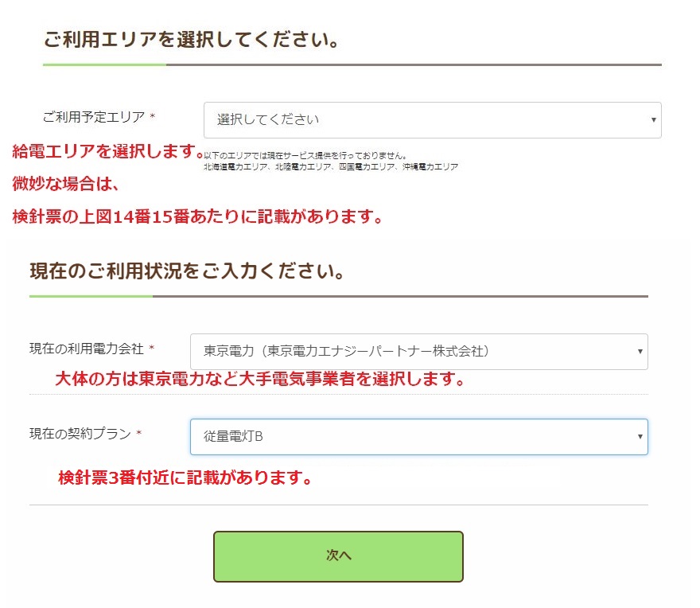Click the arrow on the area selection dropdown
The image size is (700, 608).
point(651,119)
